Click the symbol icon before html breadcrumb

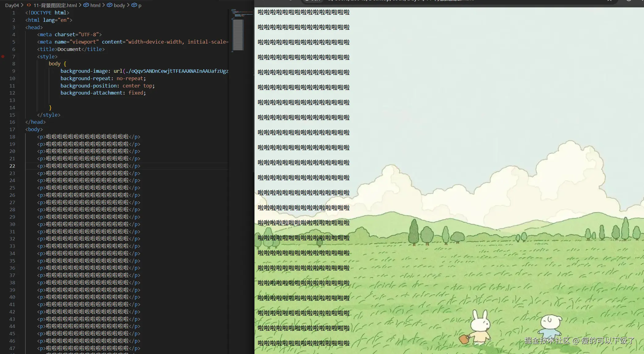86,5
